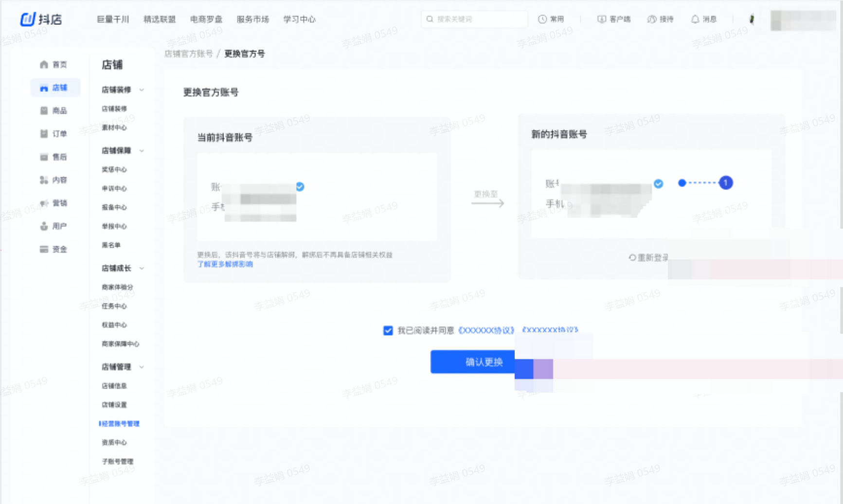Click the 搜索关键词 search input box
The height and width of the screenshot is (504, 843).
[474, 19]
